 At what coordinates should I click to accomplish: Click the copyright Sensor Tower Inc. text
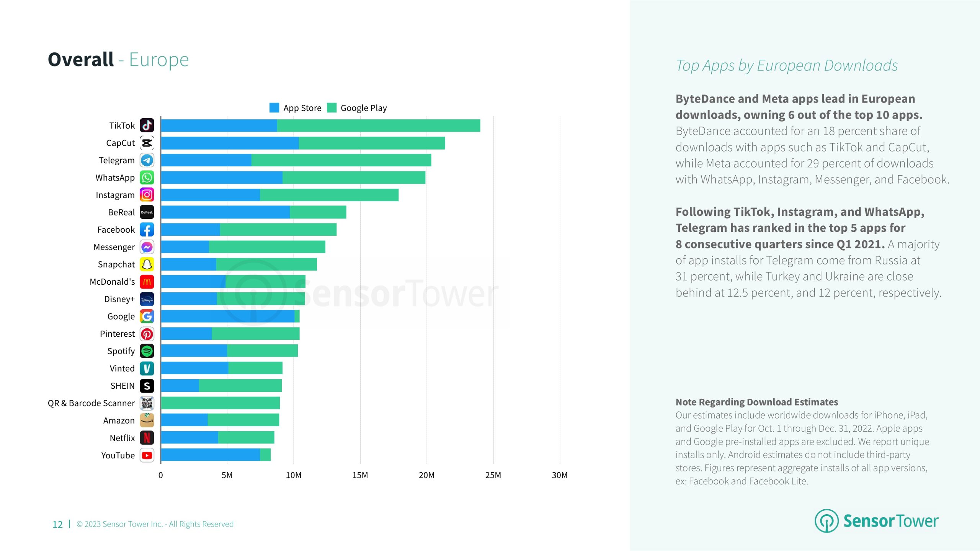click(155, 524)
